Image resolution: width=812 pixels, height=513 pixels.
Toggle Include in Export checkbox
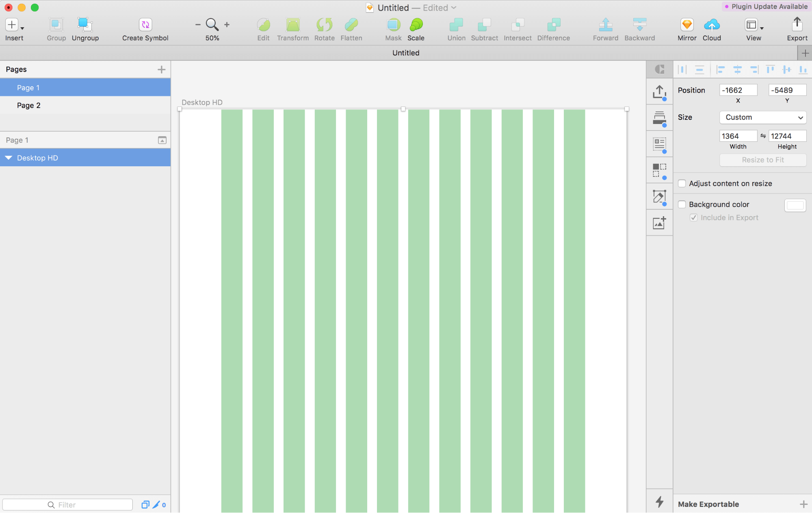coord(695,217)
